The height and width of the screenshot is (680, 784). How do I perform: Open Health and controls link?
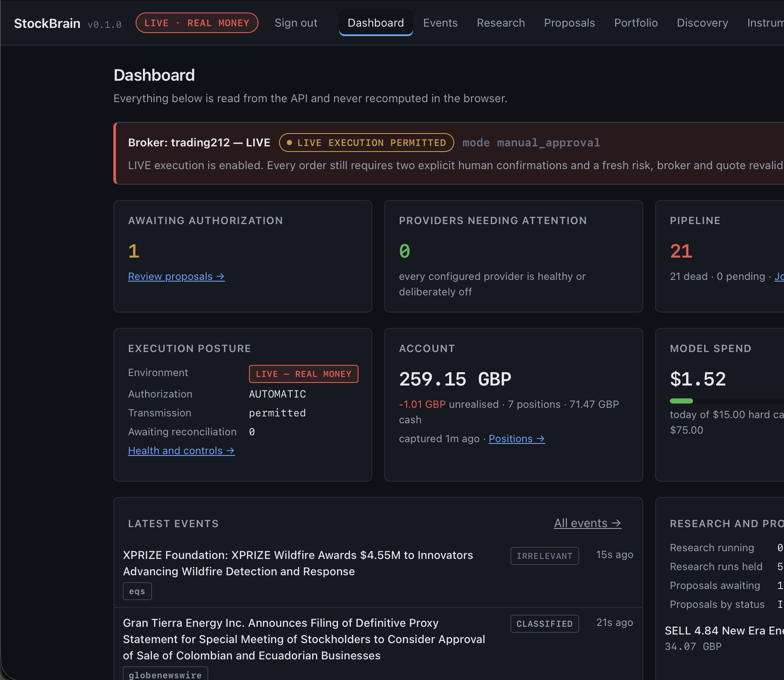click(x=181, y=451)
